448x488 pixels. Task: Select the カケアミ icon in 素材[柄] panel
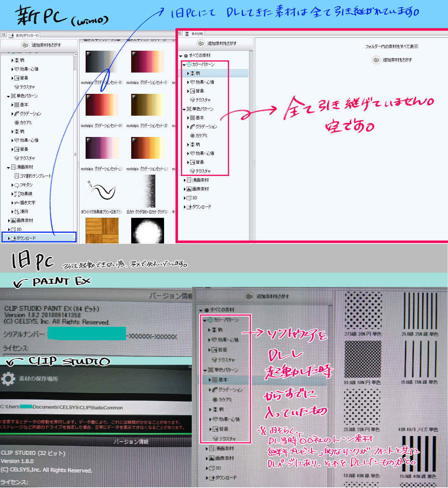click(192, 136)
